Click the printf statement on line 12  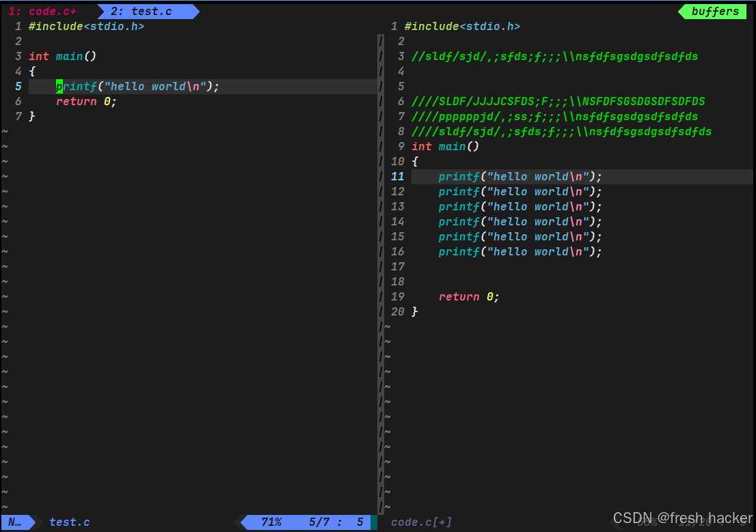coord(520,192)
